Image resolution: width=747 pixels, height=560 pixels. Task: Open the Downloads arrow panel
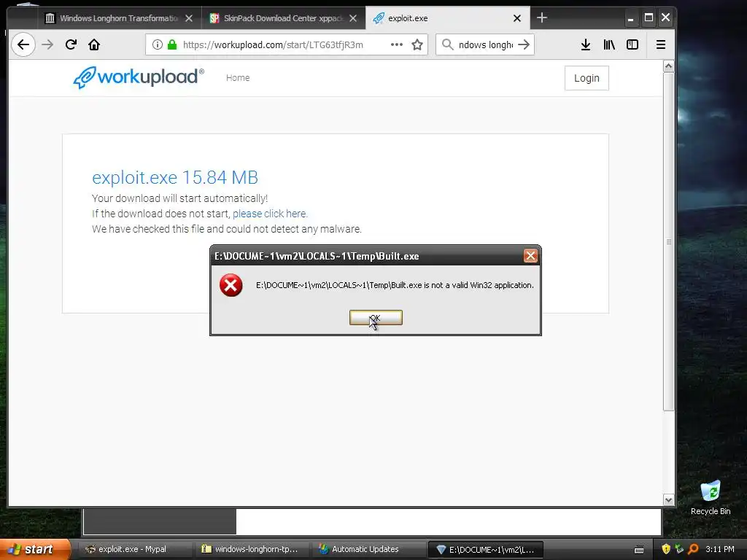click(586, 44)
